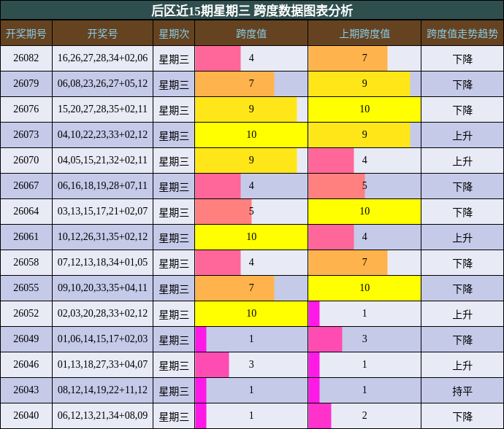This screenshot has width=504, height=429.
Task: Select draw period 26058
Action: (x=26, y=263)
